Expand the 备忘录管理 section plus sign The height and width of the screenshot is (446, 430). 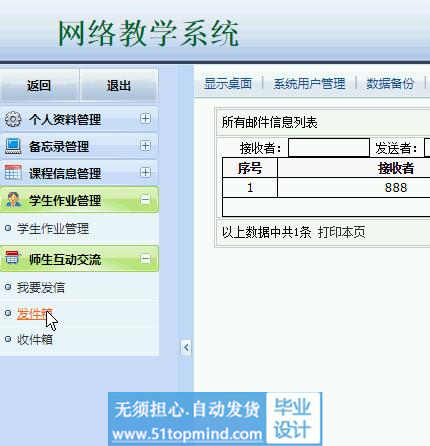pyautogui.click(x=145, y=146)
